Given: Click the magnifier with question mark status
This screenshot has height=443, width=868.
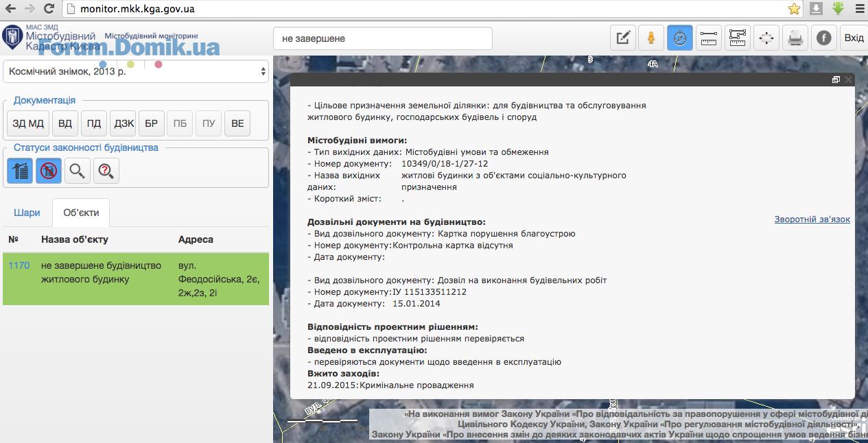Looking at the screenshot, I should coord(106,171).
